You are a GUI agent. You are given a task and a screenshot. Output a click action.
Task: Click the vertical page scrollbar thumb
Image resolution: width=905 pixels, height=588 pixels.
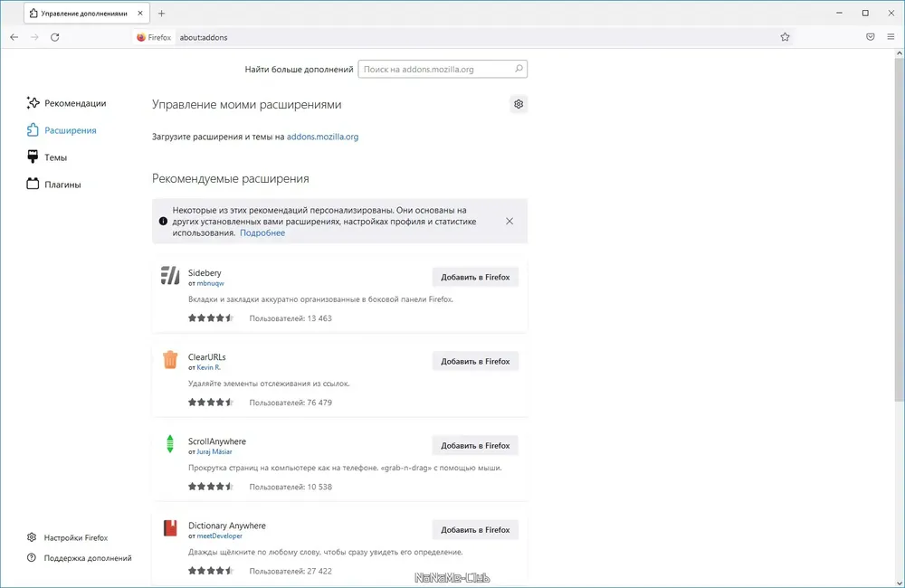point(900,229)
